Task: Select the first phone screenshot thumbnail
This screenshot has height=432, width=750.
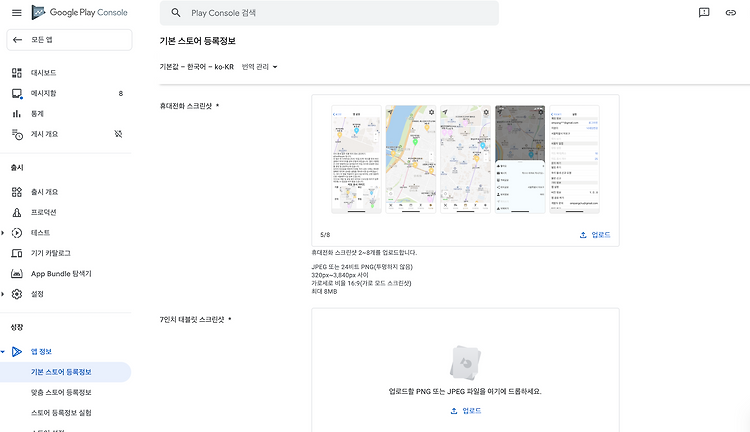Action: (356, 159)
